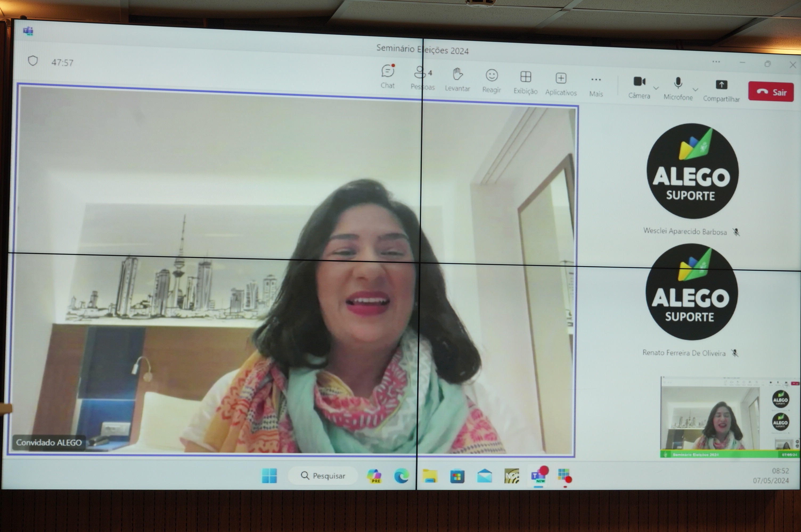This screenshot has width=801, height=532.
Task: Select Wesclei Aparecido Barbosa participant tile
Action: click(692, 171)
